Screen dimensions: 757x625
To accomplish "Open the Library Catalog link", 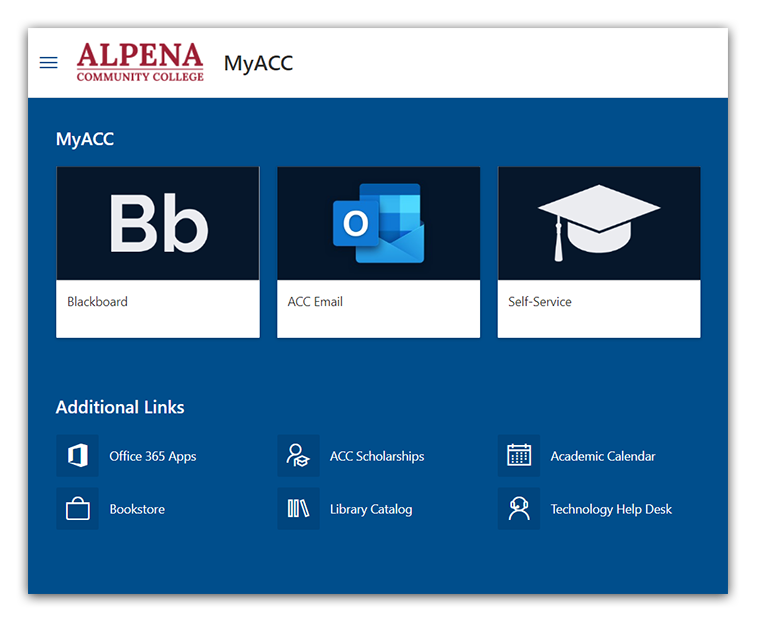I will click(x=371, y=509).
